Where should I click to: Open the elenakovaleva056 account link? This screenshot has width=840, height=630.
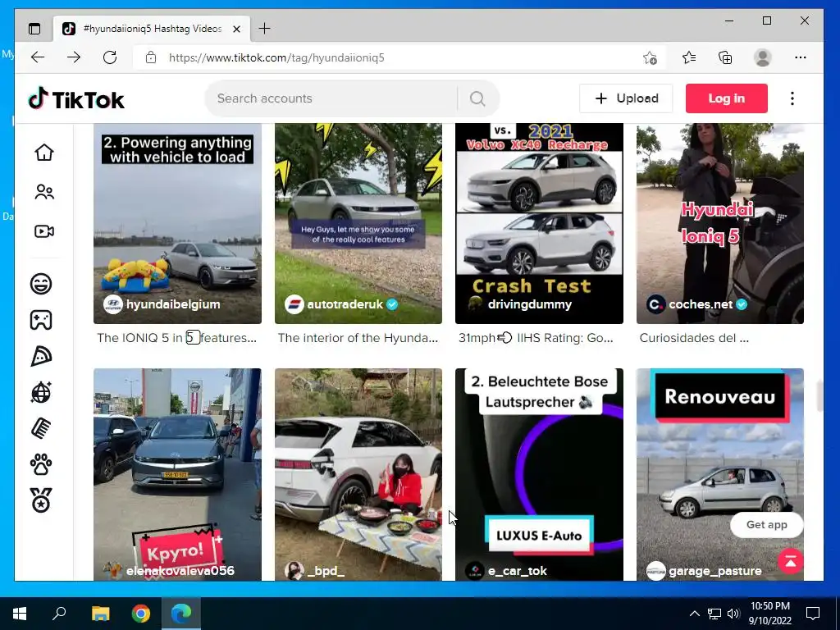coord(180,571)
